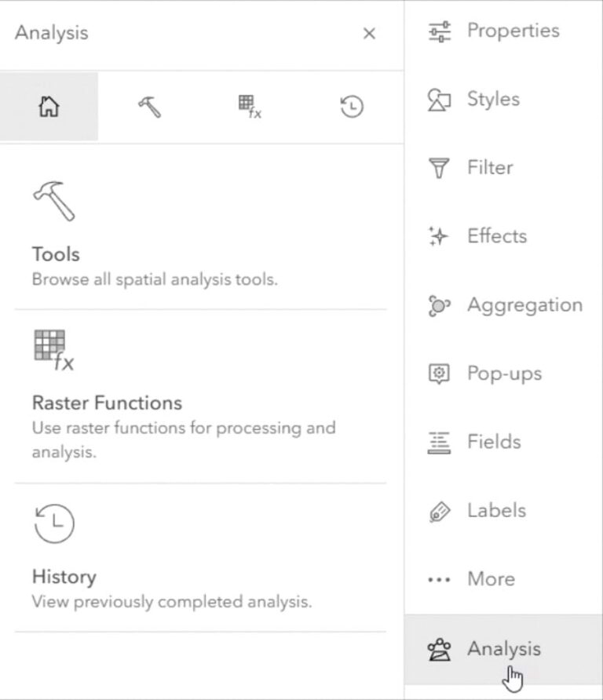Viewport: 603px width, 700px height.
Task: Open the History clock tab
Action: tap(352, 108)
